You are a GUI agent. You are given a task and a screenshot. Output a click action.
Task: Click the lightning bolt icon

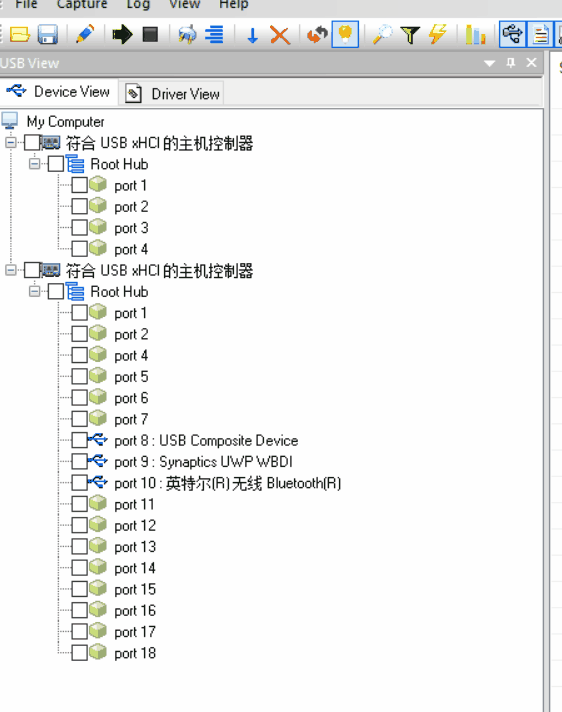coord(438,35)
